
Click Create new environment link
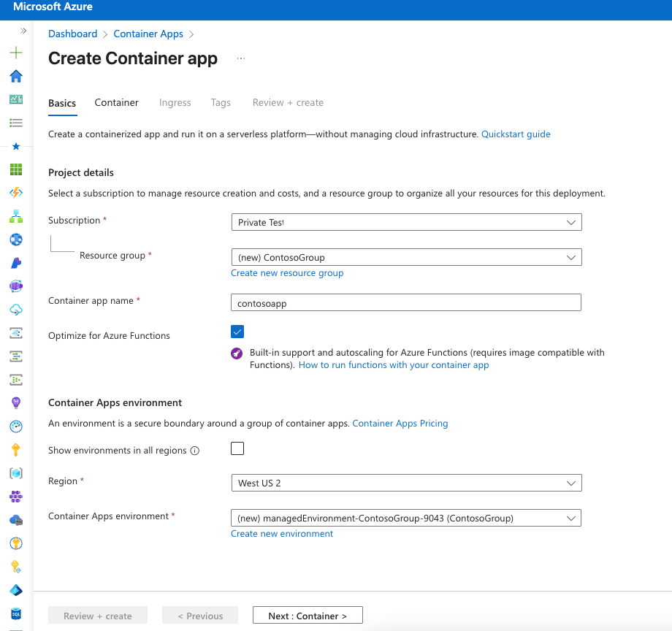tap(281, 534)
